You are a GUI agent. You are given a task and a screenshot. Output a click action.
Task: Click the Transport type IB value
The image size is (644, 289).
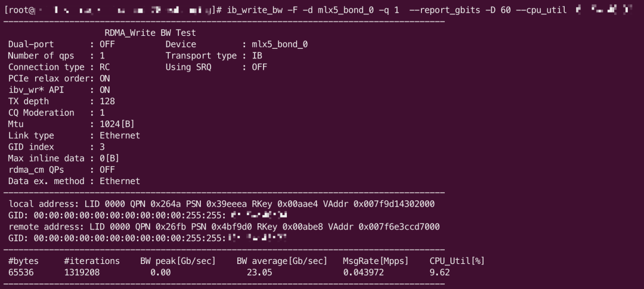pyautogui.click(x=258, y=55)
